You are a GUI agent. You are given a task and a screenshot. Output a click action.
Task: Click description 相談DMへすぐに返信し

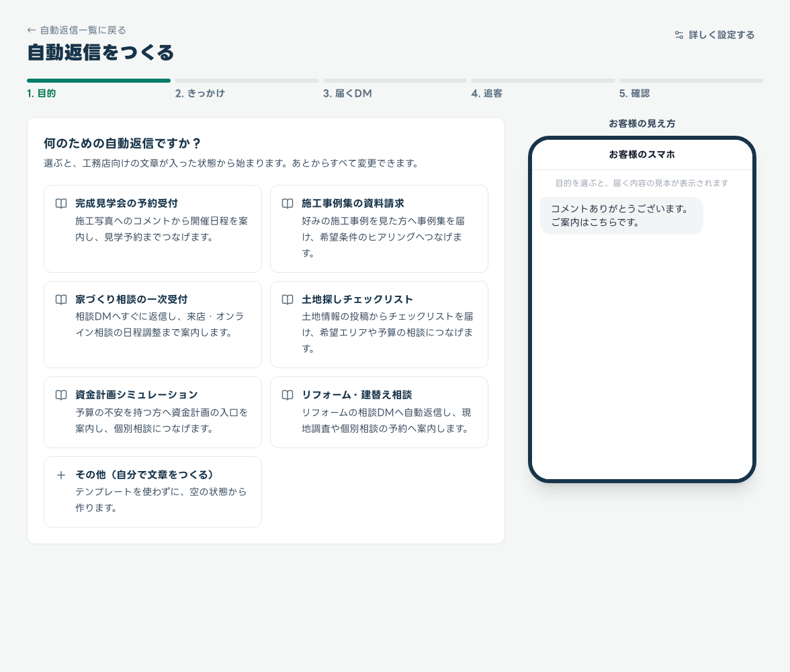160,325
